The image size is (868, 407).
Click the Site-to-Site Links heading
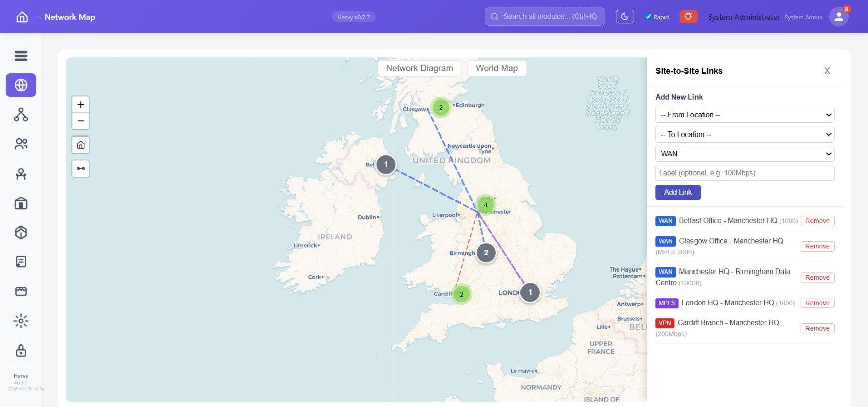688,71
